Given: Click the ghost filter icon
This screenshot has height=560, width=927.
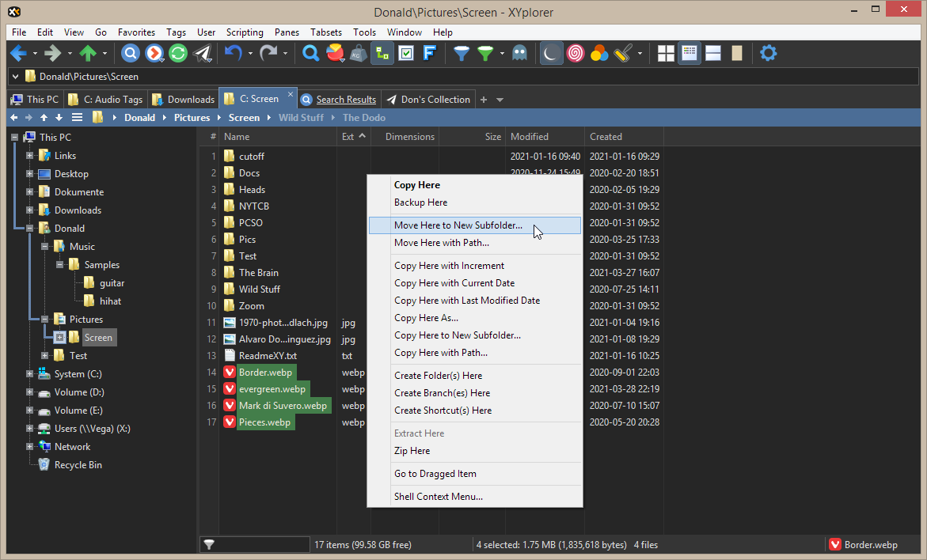Looking at the screenshot, I should [x=519, y=53].
